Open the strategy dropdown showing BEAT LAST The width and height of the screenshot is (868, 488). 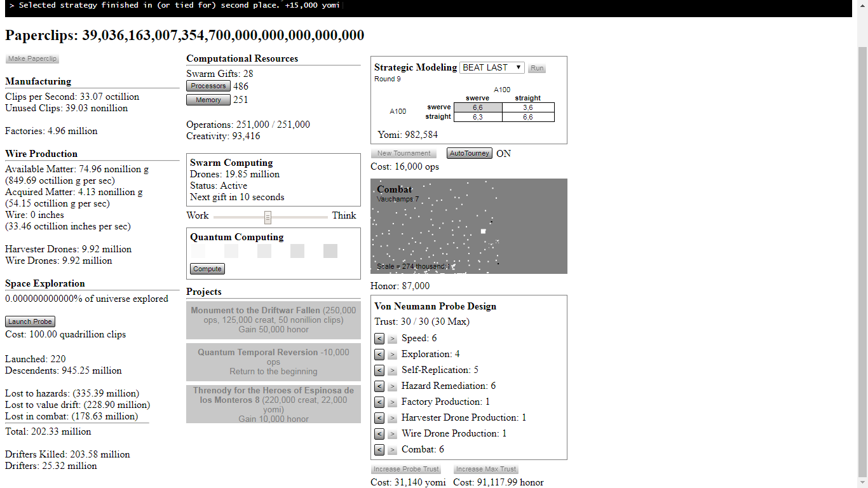[492, 67]
